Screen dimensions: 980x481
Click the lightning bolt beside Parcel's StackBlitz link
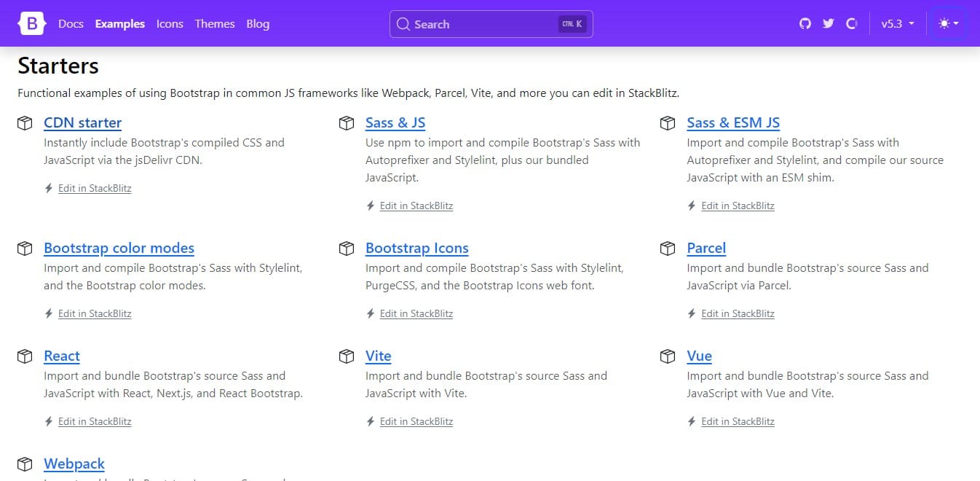pos(690,313)
